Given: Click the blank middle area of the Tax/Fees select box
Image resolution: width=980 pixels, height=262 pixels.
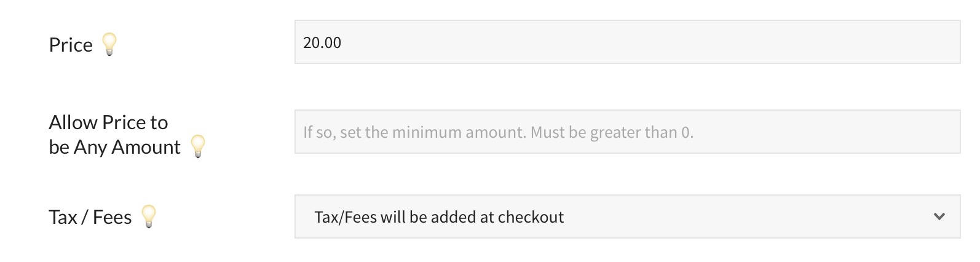Looking at the screenshot, I should click(738, 216).
